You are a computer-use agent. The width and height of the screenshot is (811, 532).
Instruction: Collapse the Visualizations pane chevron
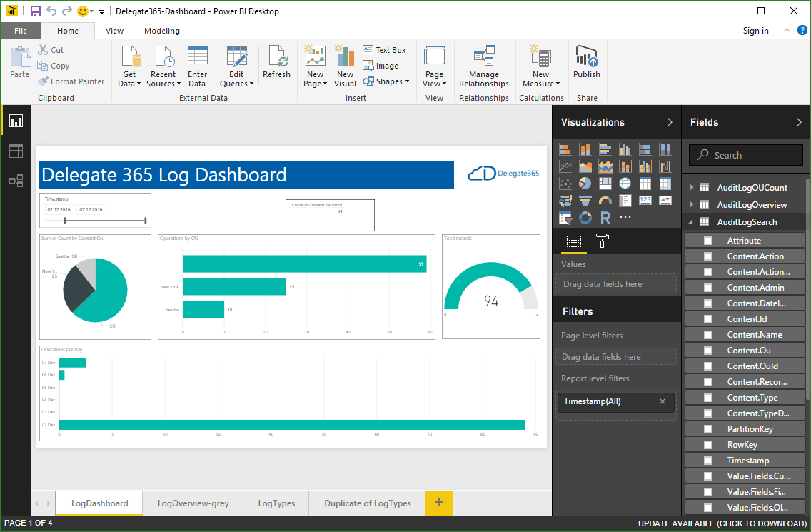point(670,122)
